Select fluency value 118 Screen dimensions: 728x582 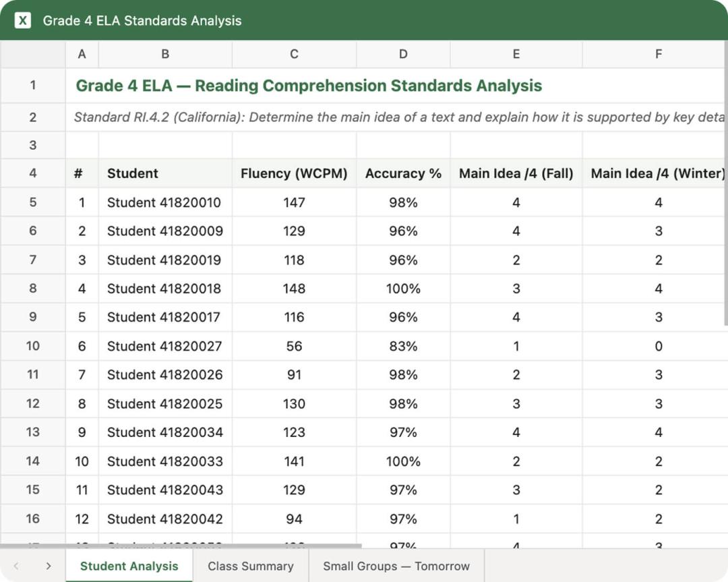click(x=294, y=260)
